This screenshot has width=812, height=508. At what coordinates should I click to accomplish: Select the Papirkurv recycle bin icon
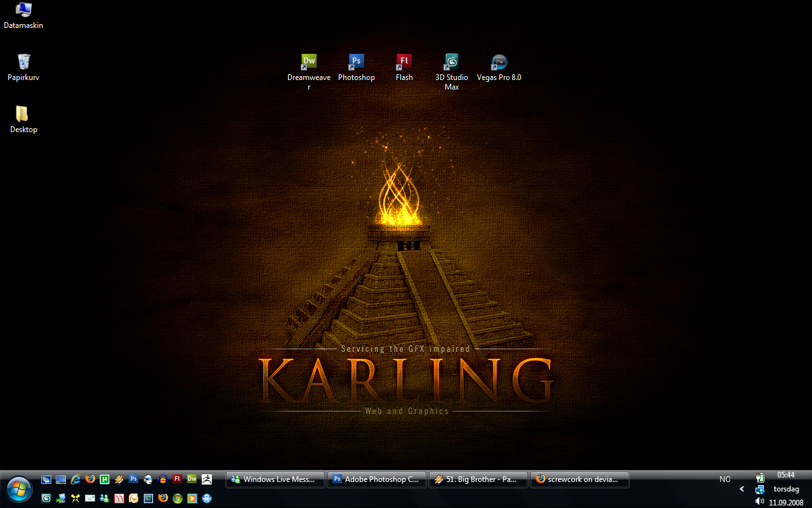pos(23,68)
